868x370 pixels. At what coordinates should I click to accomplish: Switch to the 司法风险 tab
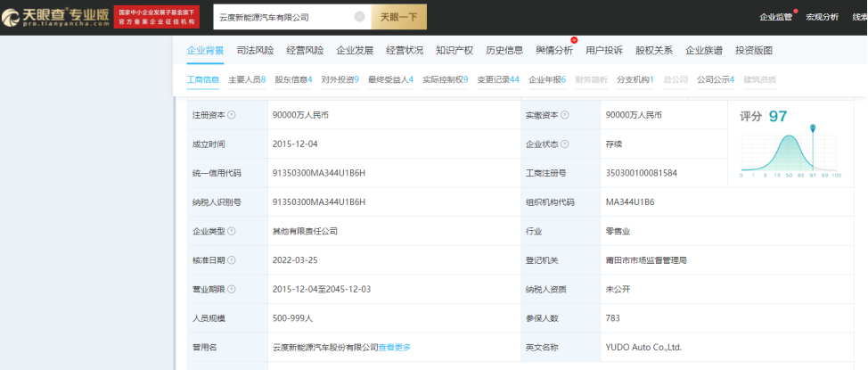pos(255,51)
